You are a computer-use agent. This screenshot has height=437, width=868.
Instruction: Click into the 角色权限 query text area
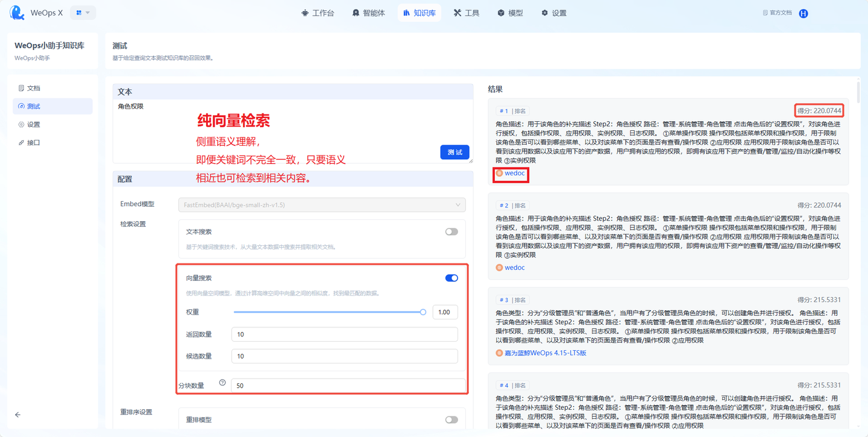click(292, 131)
